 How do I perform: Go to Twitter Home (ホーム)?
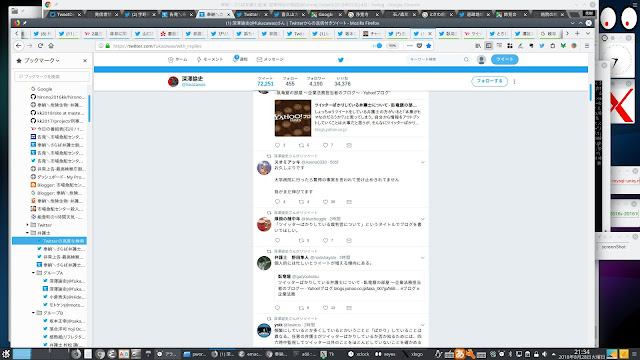tap(178, 60)
